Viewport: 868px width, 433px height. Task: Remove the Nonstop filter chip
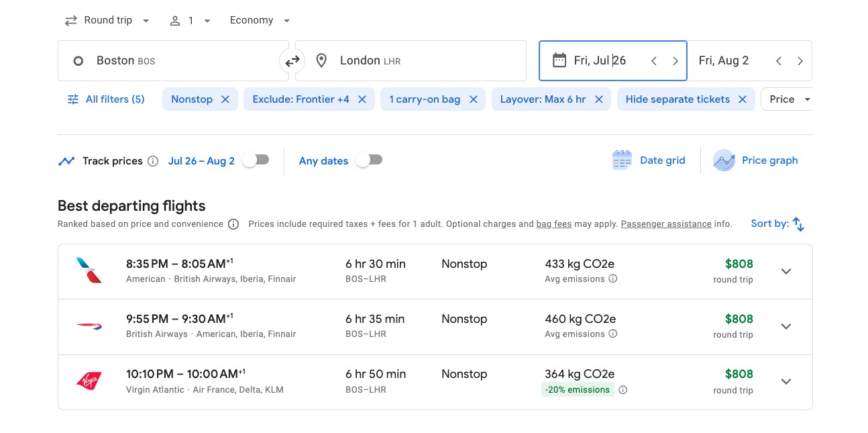(x=225, y=99)
